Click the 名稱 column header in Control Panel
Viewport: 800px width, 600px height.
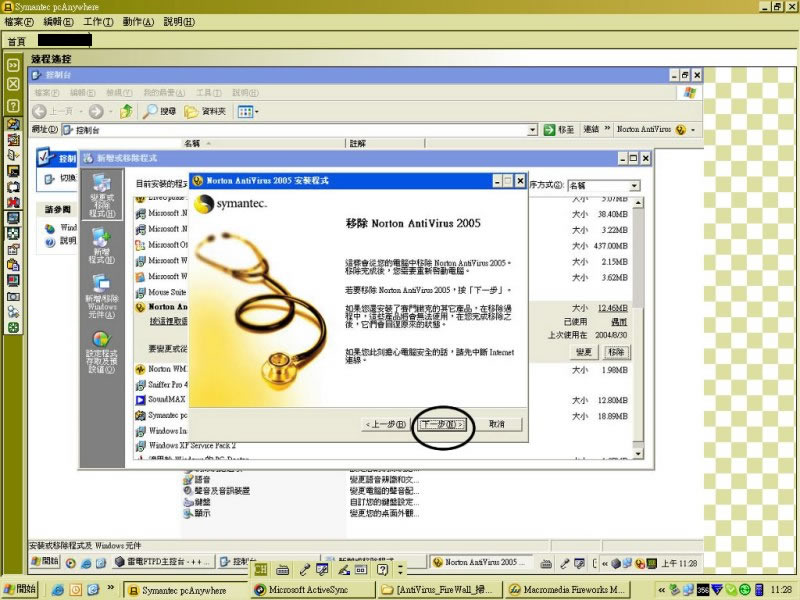point(263,143)
